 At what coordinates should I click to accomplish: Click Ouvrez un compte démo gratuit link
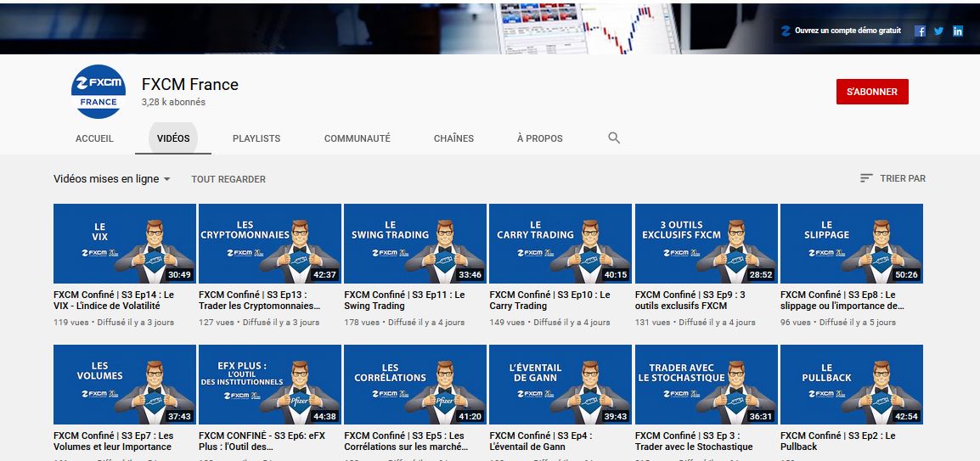pos(848,30)
